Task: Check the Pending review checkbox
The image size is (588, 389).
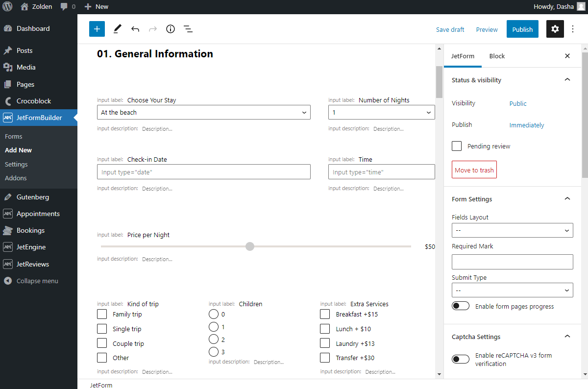Action: click(x=457, y=146)
